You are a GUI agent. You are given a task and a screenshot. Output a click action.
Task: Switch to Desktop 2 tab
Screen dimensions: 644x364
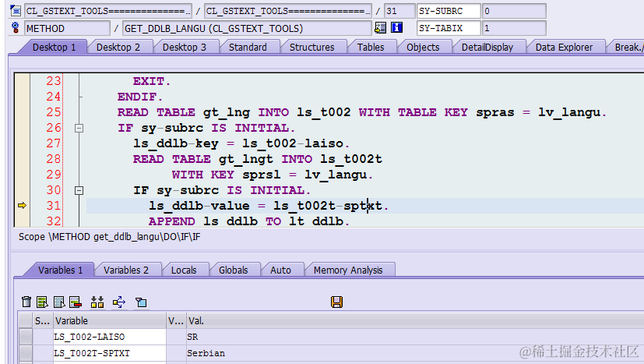pos(118,48)
